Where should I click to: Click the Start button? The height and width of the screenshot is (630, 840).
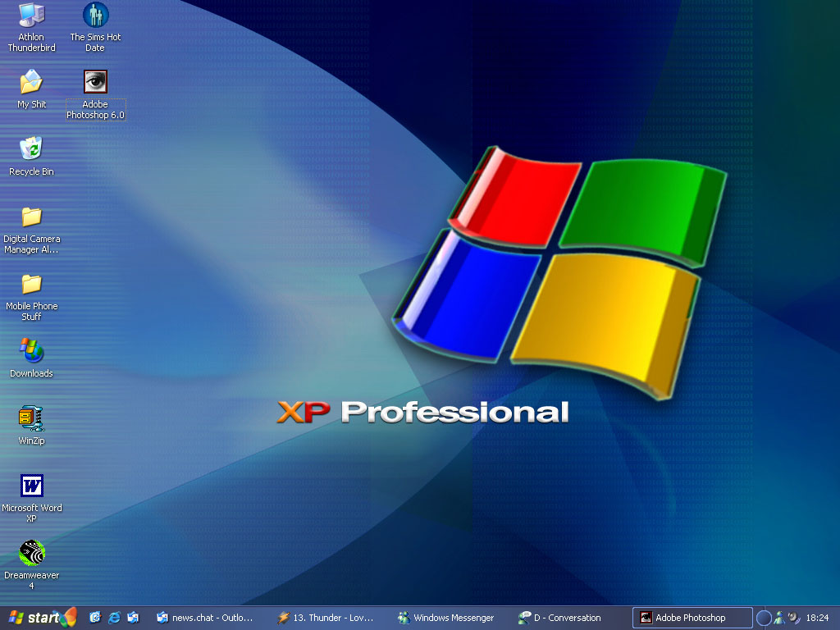[38, 618]
